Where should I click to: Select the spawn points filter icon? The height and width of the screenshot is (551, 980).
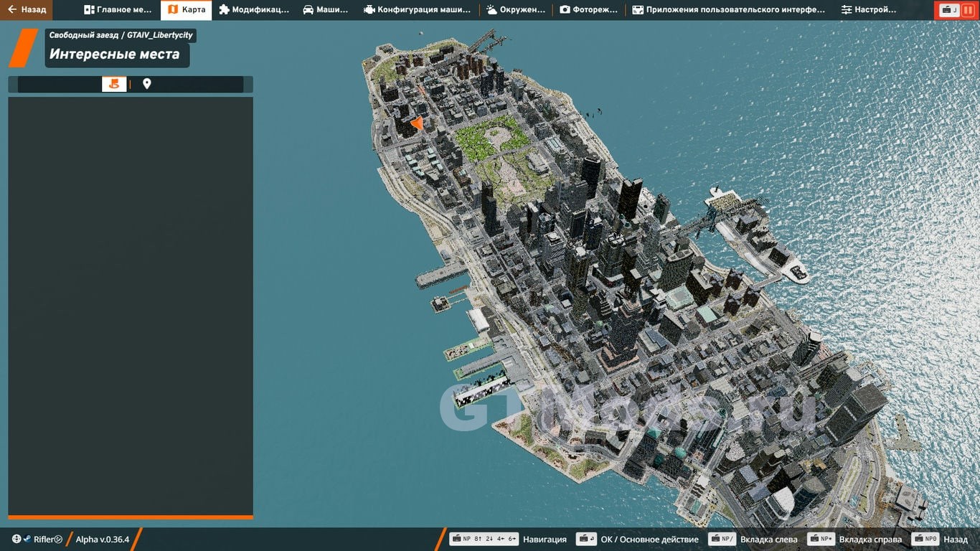tap(114, 84)
